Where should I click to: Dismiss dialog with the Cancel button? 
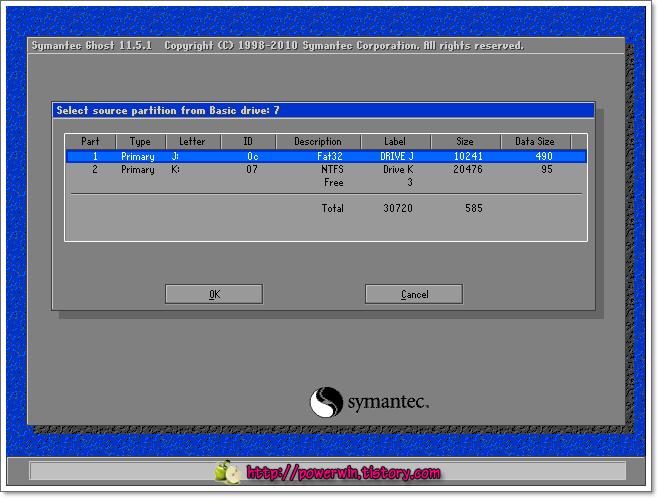[414, 294]
